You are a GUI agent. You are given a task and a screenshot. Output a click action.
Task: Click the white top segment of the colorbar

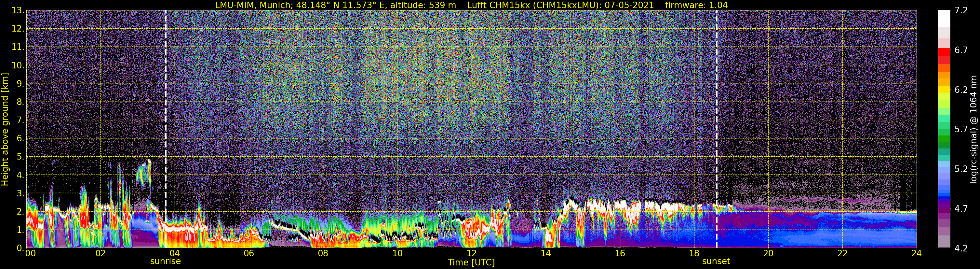point(944,19)
